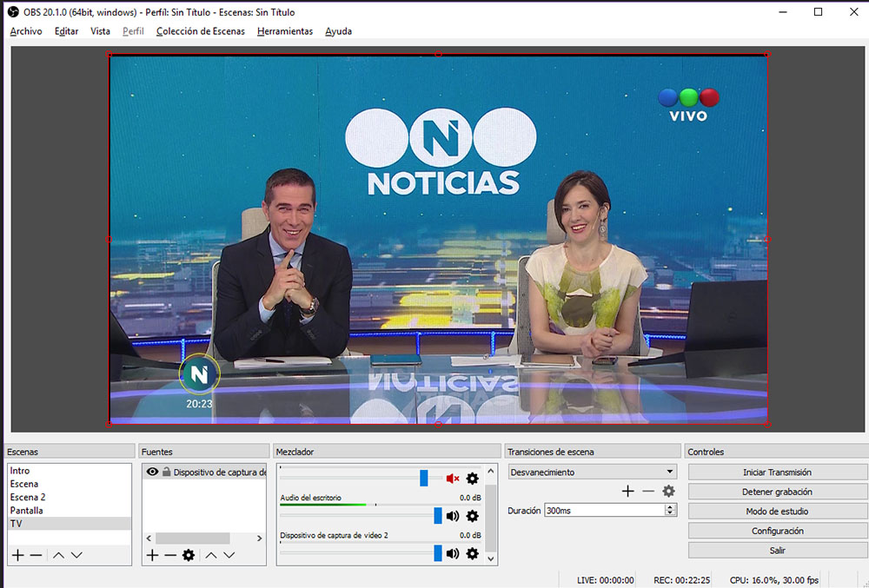
Task: Click the Fuentes panel header
Action: pos(203,452)
